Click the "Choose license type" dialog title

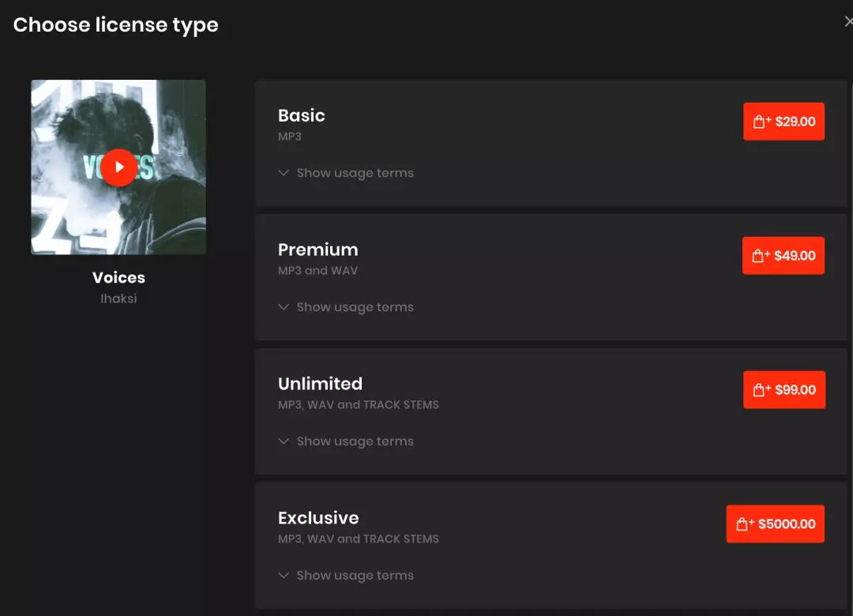click(116, 24)
